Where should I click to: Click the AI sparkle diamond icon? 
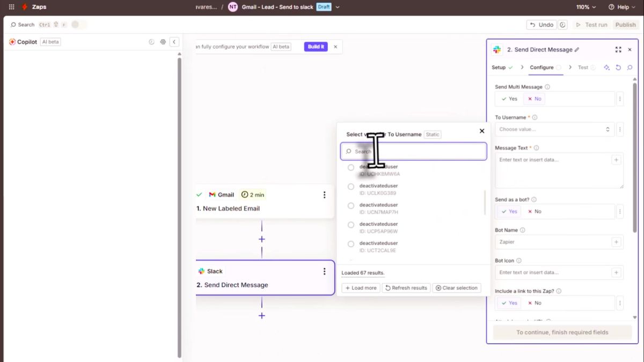coord(606,68)
